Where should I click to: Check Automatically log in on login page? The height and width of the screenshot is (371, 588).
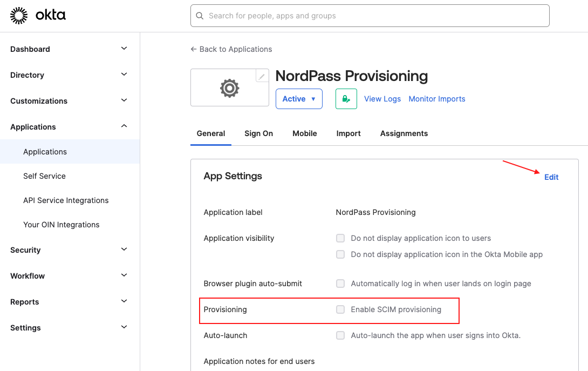tap(340, 284)
